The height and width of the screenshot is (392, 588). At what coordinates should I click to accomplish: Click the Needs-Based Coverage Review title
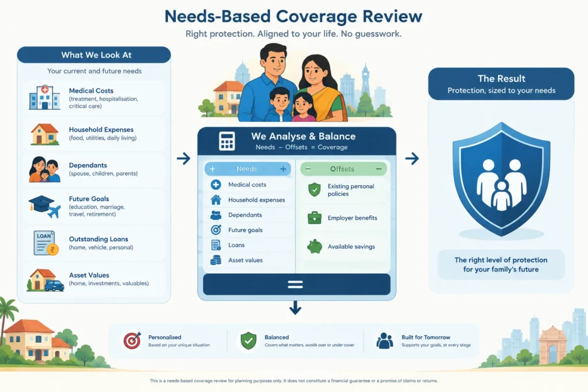point(293,17)
